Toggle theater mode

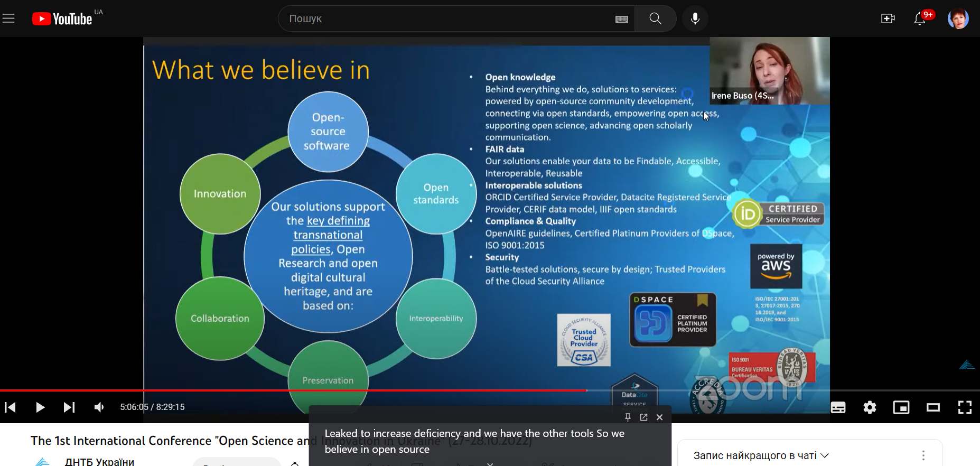click(933, 407)
